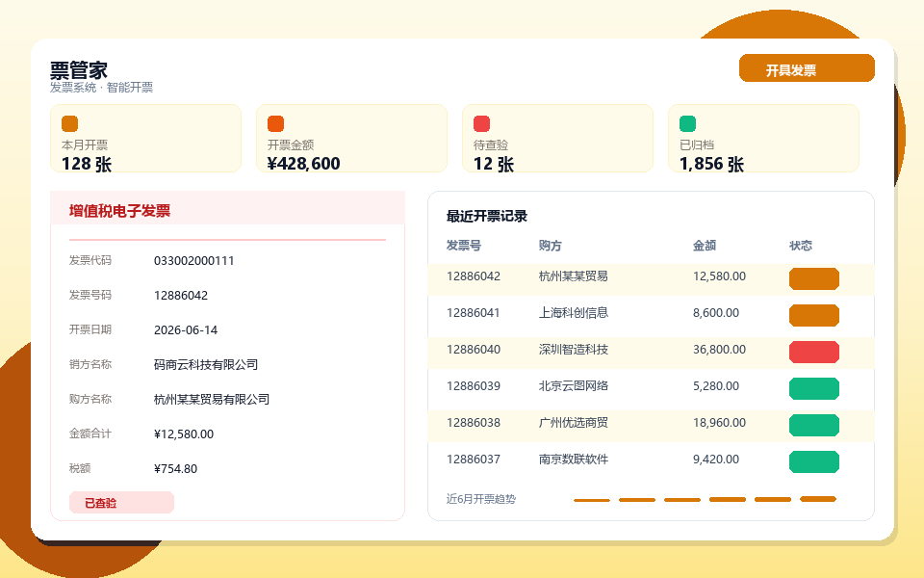
Task: Click the 金额 column header
Action: [705, 246]
